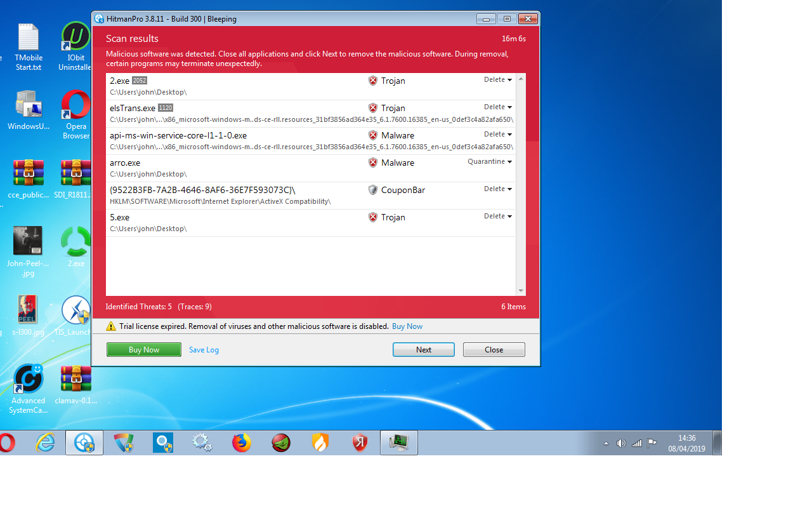Open the Delete dropdown for the CouponBar entry

click(x=498, y=189)
